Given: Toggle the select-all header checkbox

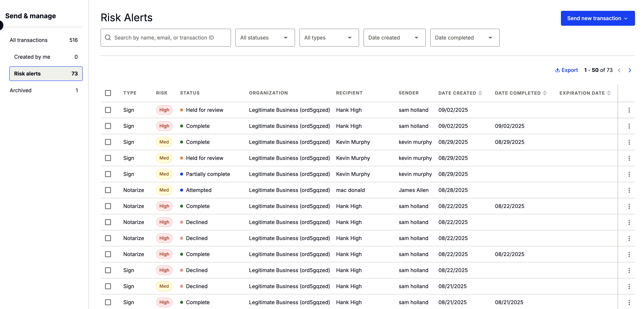Looking at the screenshot, I should 108,93.
